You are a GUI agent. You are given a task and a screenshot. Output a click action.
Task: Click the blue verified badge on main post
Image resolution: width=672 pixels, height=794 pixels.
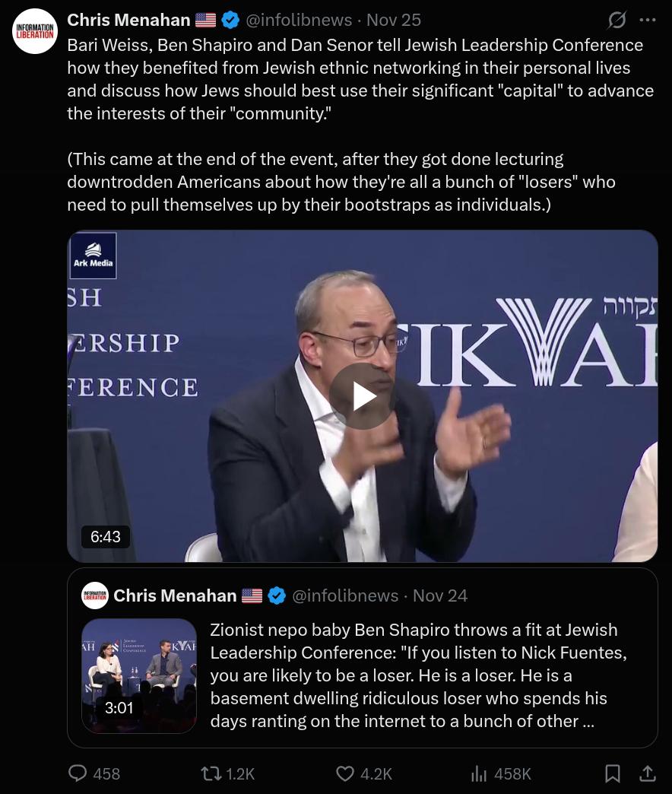click(230, 21)
